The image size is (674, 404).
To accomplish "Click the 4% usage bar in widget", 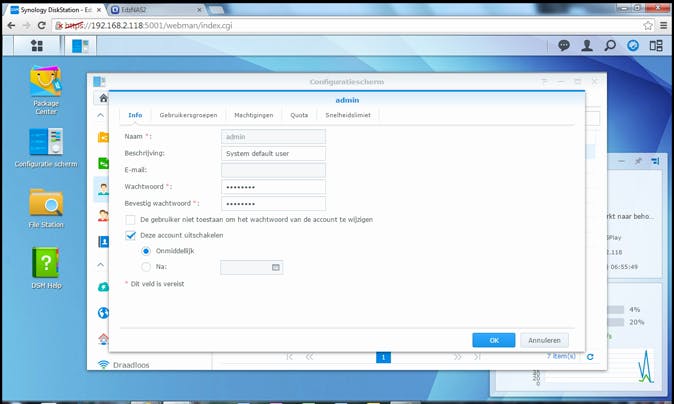I will click(x=616, y=309).
